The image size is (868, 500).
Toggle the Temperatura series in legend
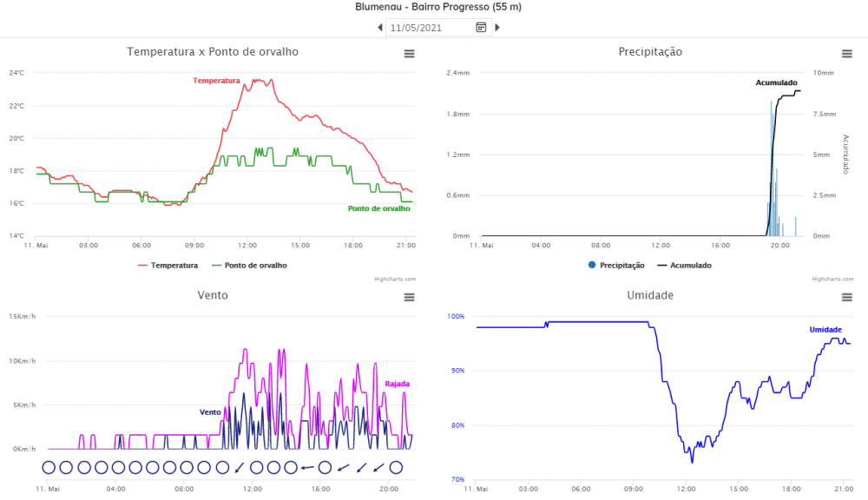[x=168, y=266]
